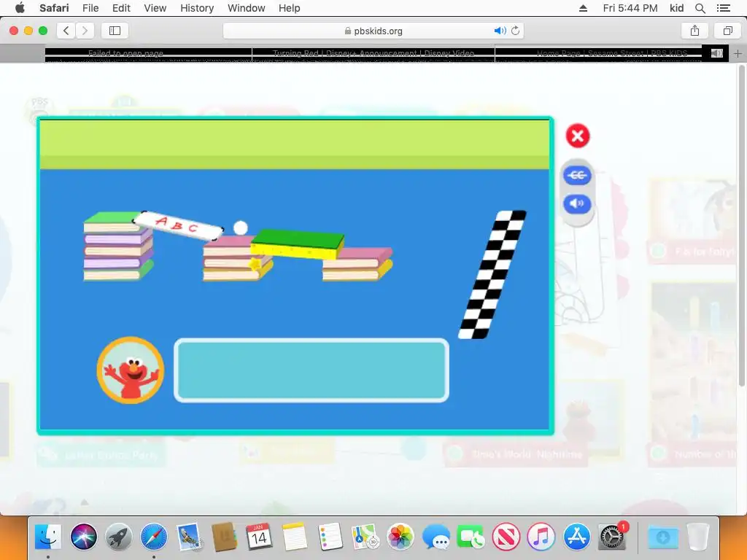The height and width of the screenshot is (560, 747).
Task: Open the kid user menu
Action: [676, 8]
